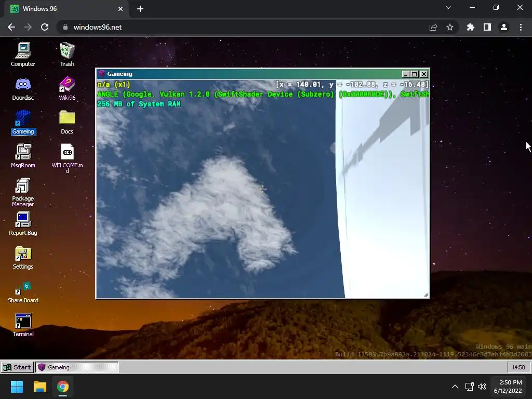Screen dimensions: 532x399
Task: Open Package Manager desktop icon
Action: (x=23, y=192)
